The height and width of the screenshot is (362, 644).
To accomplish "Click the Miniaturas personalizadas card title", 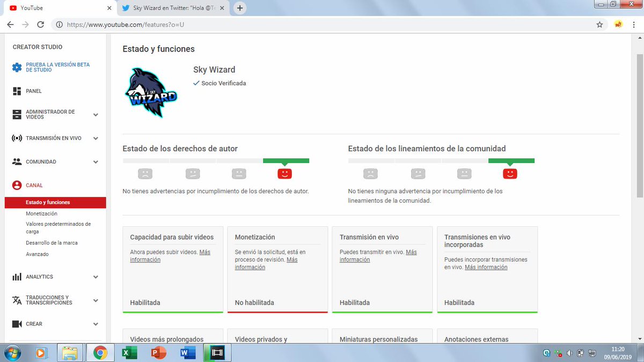I will [378, 339].
